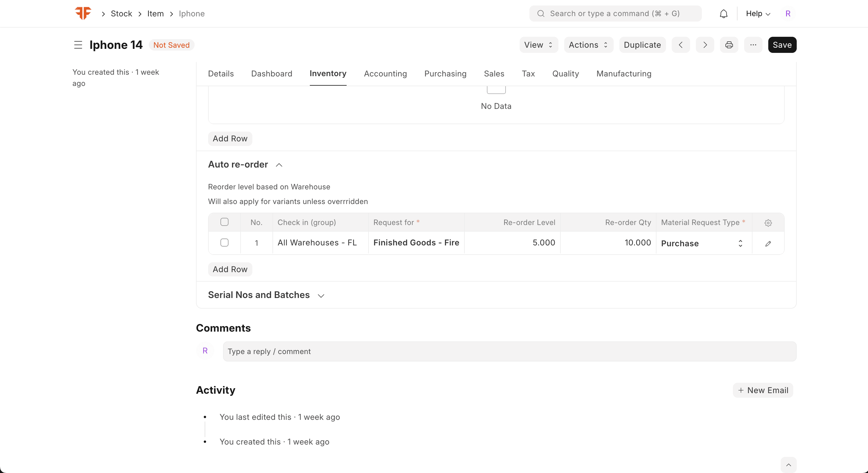This screenshot has height=473, width=868.
Task: Print the Iphone 14 item
Action: pyautogui.click(x=729, y=45)
